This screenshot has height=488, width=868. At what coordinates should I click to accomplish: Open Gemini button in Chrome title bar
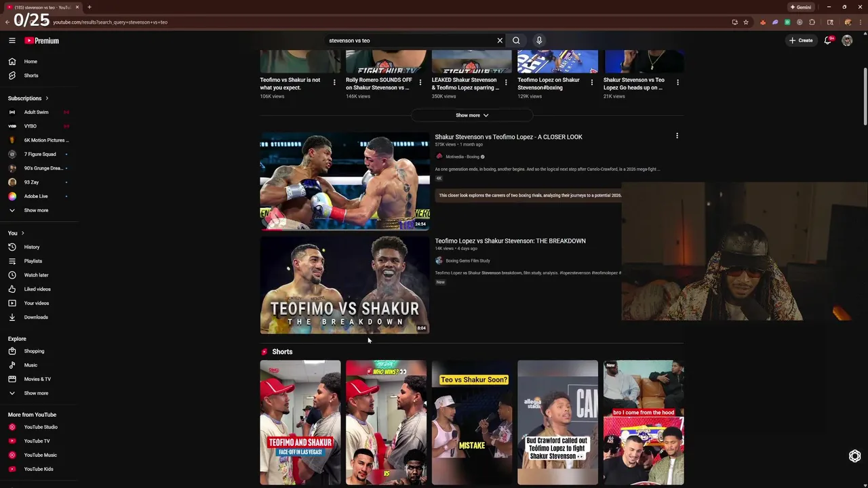801,7
